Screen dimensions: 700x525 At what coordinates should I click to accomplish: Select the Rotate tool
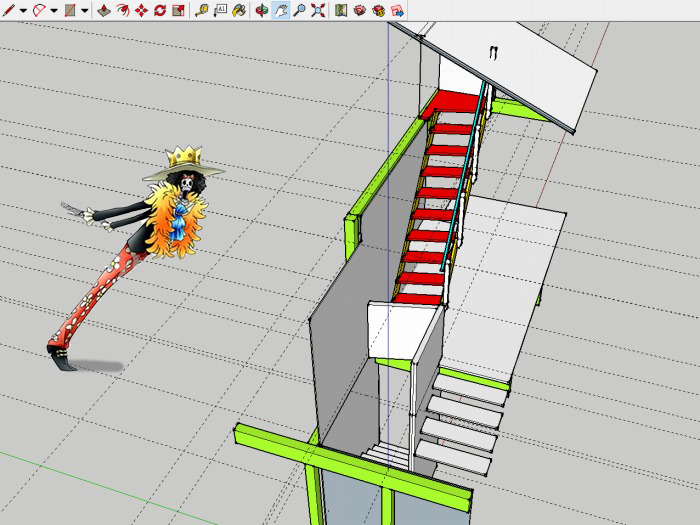point(160,10)
